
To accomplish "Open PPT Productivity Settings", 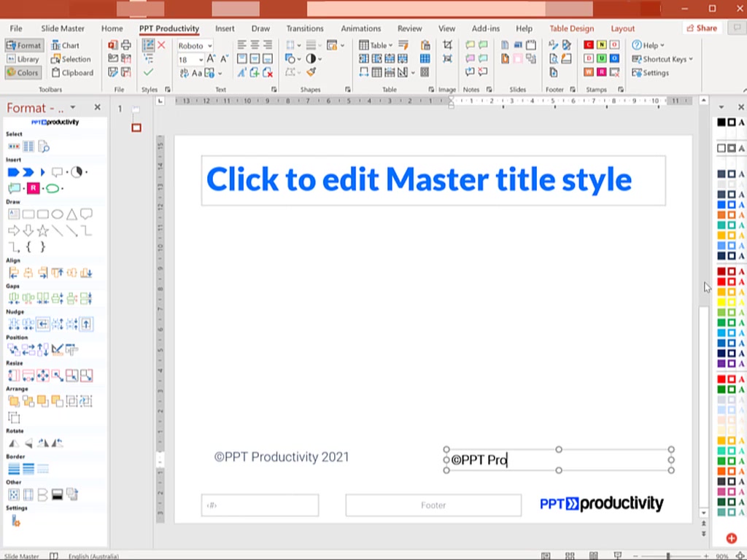I will click(x=650, y=73).
